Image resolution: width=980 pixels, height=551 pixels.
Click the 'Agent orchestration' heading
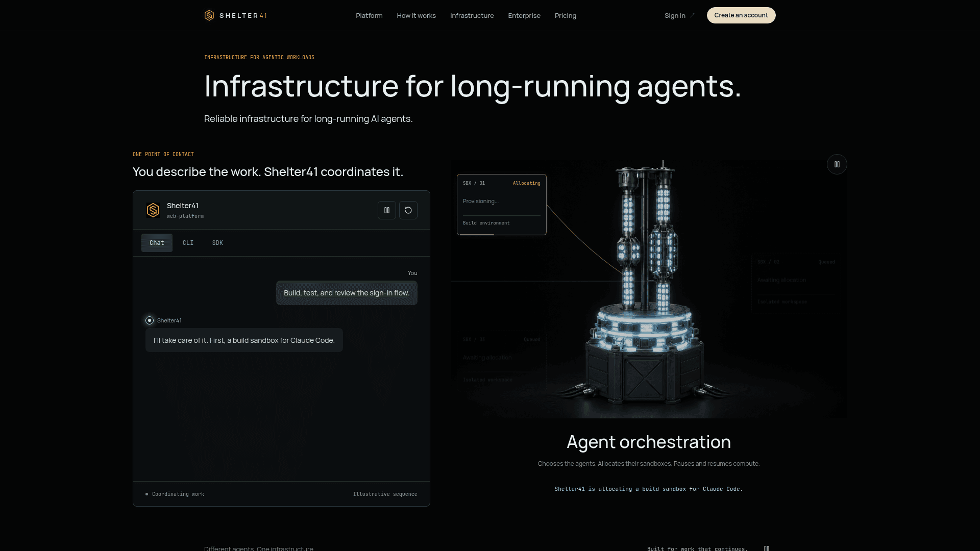click(649, 442)
